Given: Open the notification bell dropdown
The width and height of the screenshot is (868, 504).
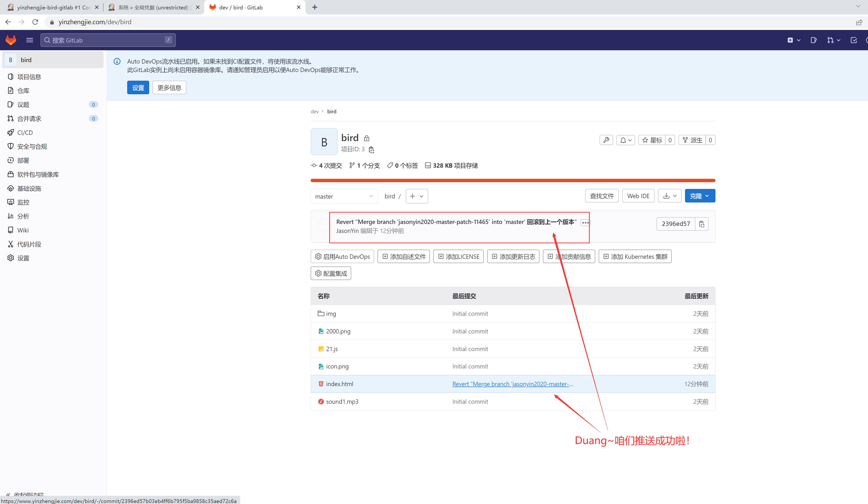Looking at the screenshot, I should (x=625, y=140).
